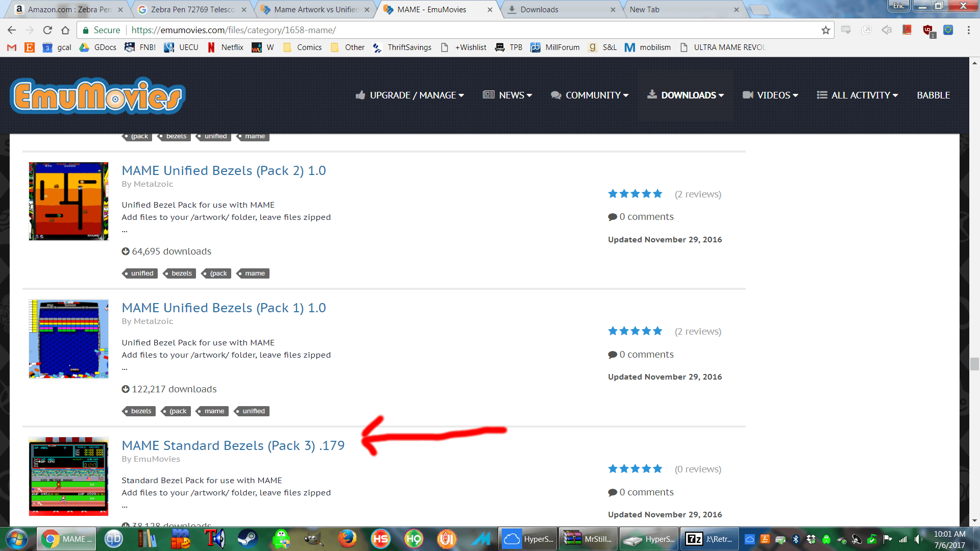This screenshot has width=980, height=551.
Task: Click MAME Standard Bezels Pack 3 link
Action: pyautogui.click(x=233, y=445)
